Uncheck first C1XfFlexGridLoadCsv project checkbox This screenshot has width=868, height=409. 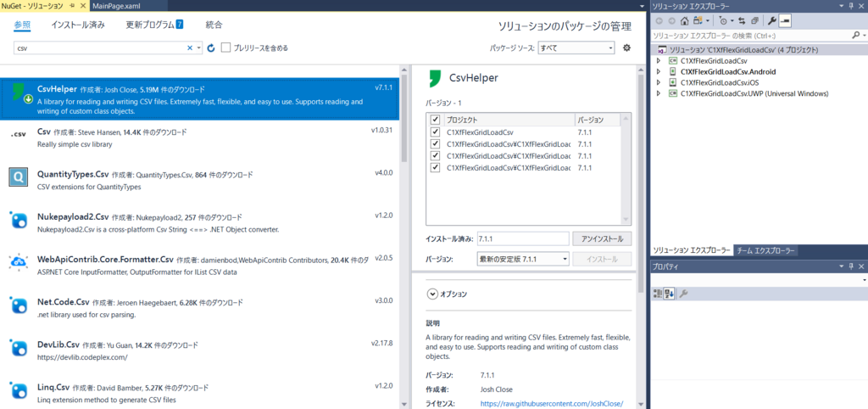(x=435, y=132)
